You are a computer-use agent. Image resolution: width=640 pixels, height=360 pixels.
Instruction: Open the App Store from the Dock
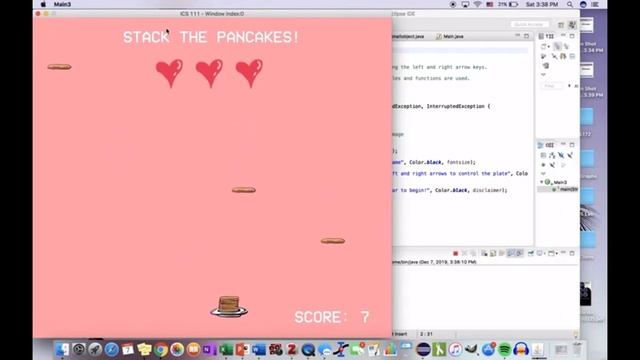pos(488,349)
